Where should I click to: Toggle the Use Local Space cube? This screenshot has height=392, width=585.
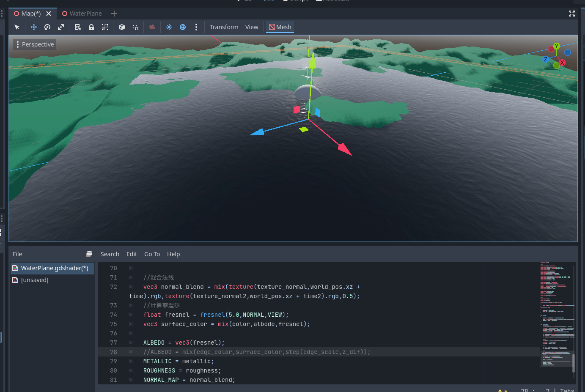[122, 27]
